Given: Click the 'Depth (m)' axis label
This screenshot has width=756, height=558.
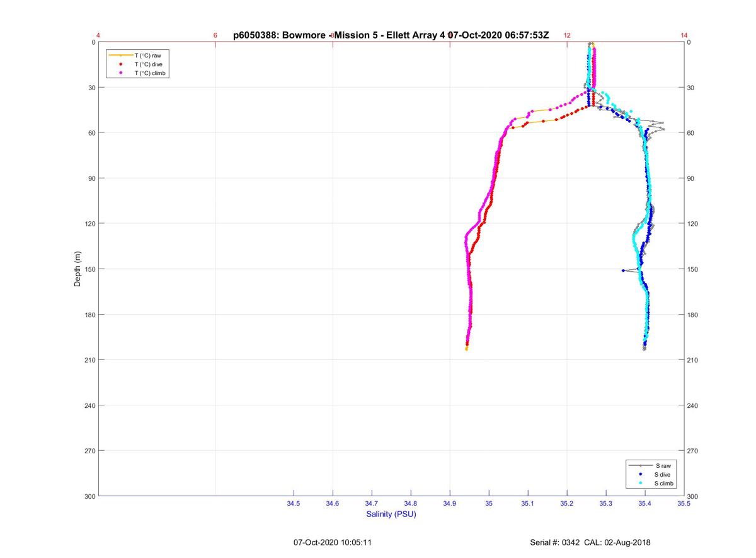Looking at the screenshot, I should coord(77,269).
